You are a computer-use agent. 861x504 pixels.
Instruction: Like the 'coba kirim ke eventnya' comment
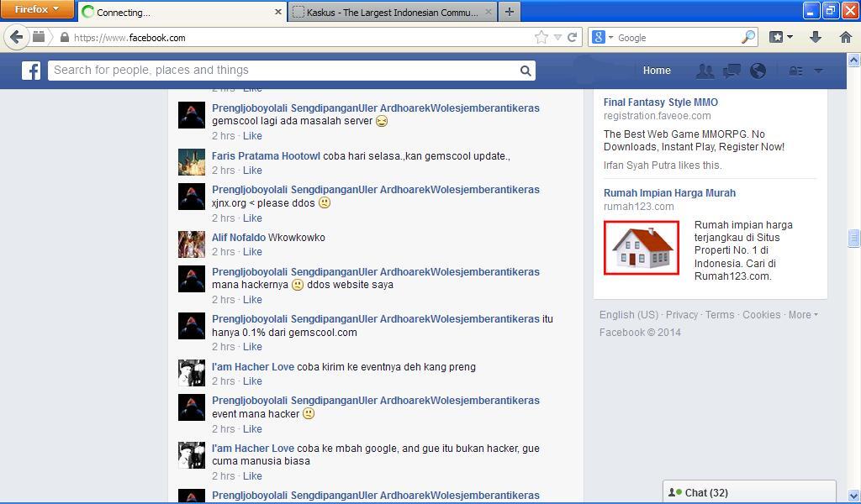(252, 381)
